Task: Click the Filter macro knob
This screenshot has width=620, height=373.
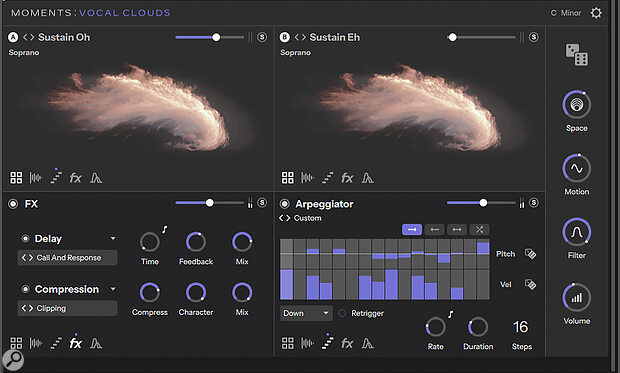Action: tap(577, 232)
